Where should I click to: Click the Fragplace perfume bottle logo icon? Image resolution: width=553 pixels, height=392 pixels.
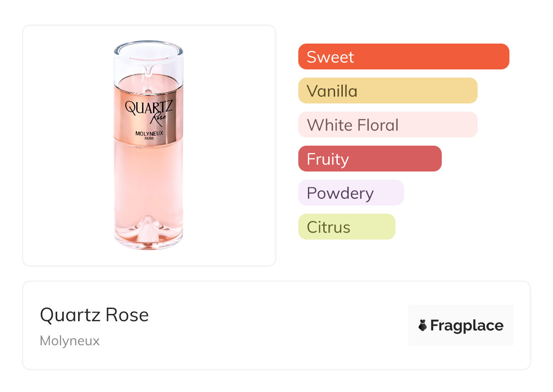tap(423, 325)
